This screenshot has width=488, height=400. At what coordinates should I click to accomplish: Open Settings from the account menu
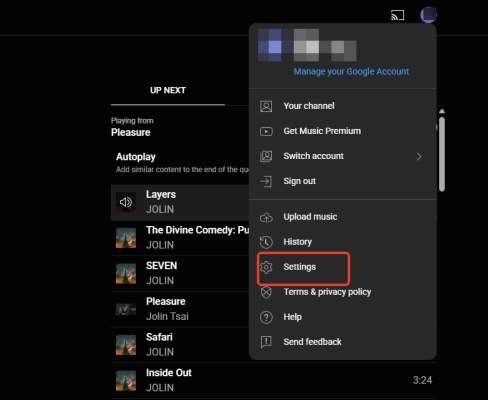point(343,267)
